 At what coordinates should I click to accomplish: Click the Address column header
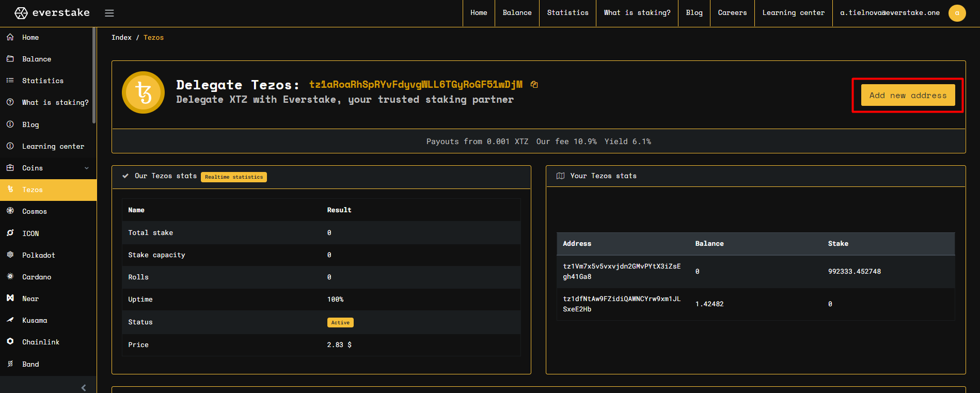pyautogui.click(x=577, y=244)
